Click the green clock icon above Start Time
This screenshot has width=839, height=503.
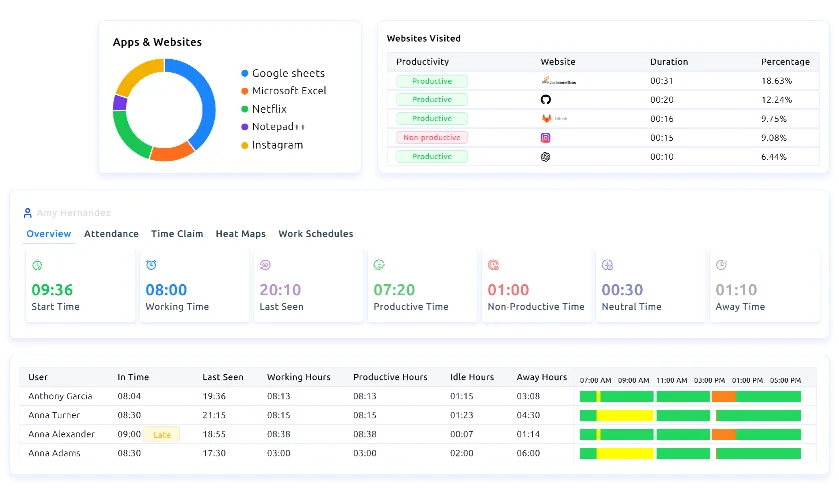click(37, 265)
